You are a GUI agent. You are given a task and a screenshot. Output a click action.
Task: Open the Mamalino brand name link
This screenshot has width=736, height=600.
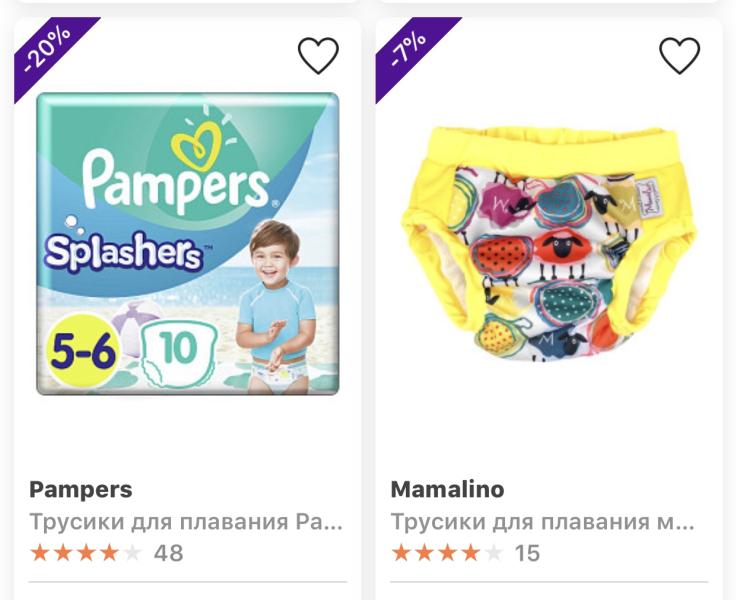coord(447,490)
